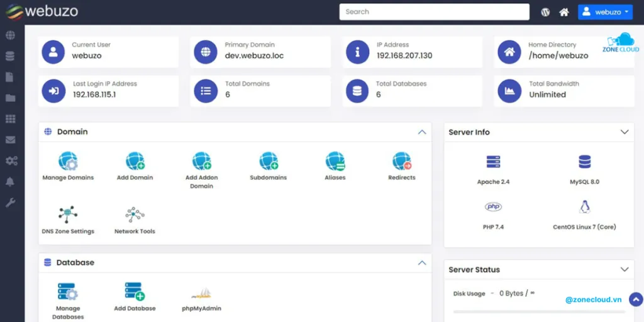Screen dimensions: 644x322
Task: Click the apps grid icon in left sidebar
Action: pos(10,119)
